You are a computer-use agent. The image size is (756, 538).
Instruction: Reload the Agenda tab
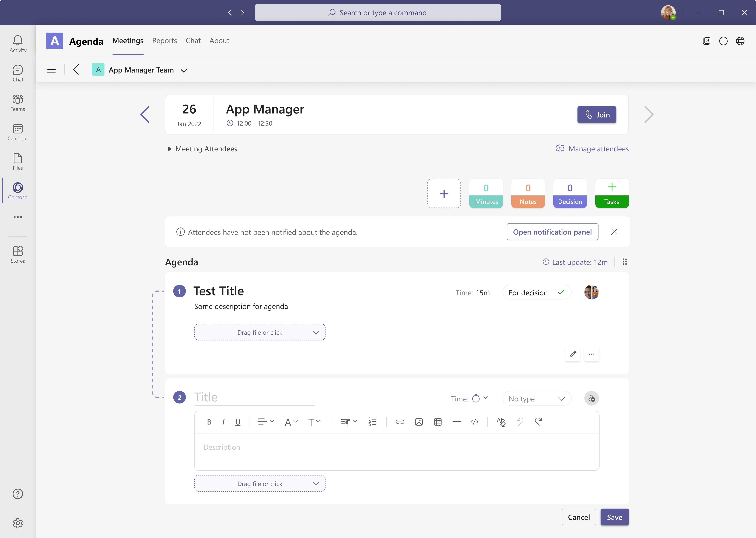tap(723, 41)
